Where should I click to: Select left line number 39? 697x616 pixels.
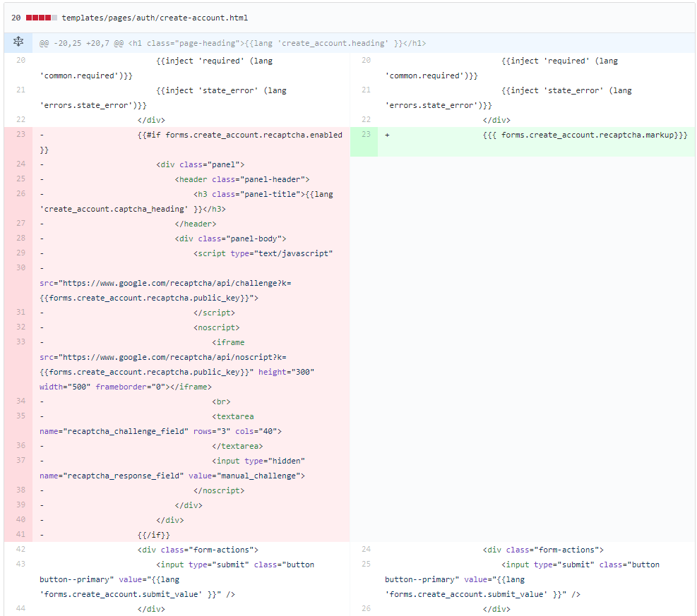pyautogui.click(x=21, y=505)
